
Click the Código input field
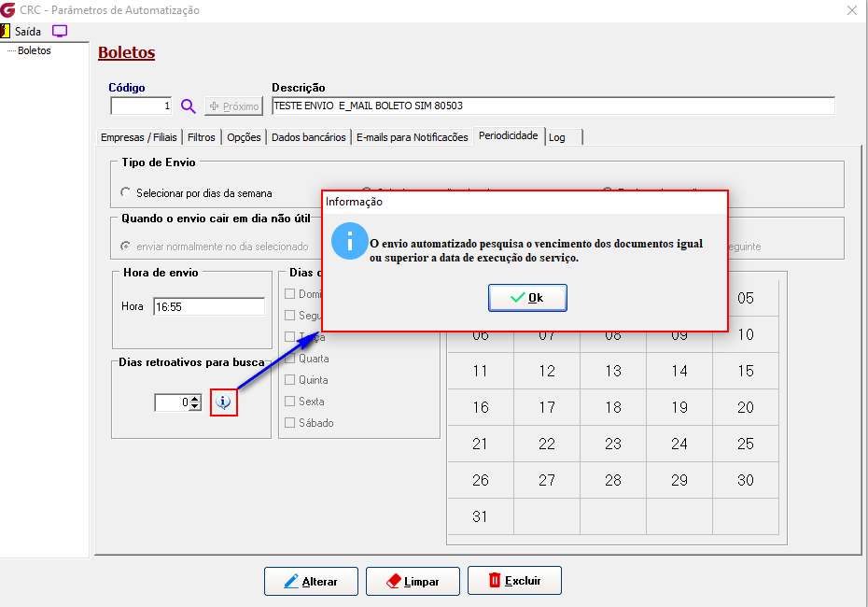[141, 106]
